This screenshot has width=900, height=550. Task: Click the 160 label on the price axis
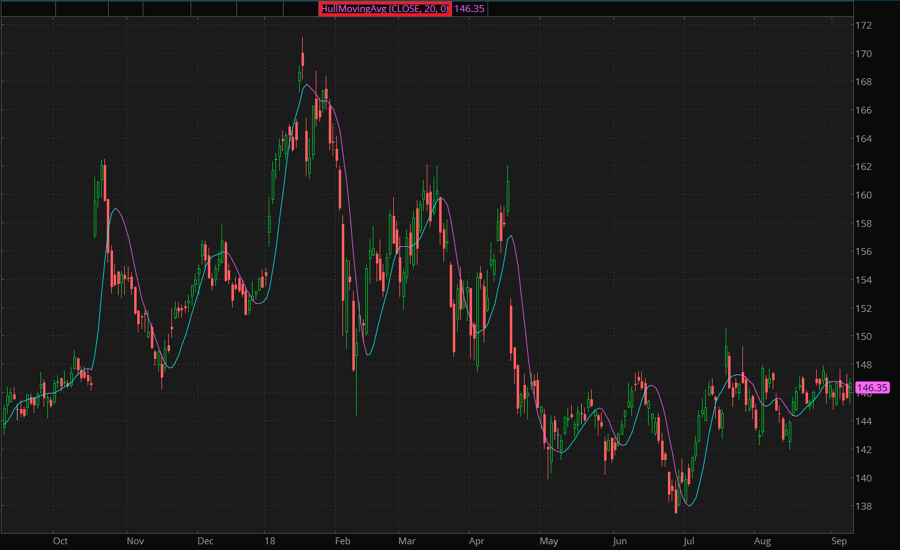pyautogui.click(x=863, y=195)
